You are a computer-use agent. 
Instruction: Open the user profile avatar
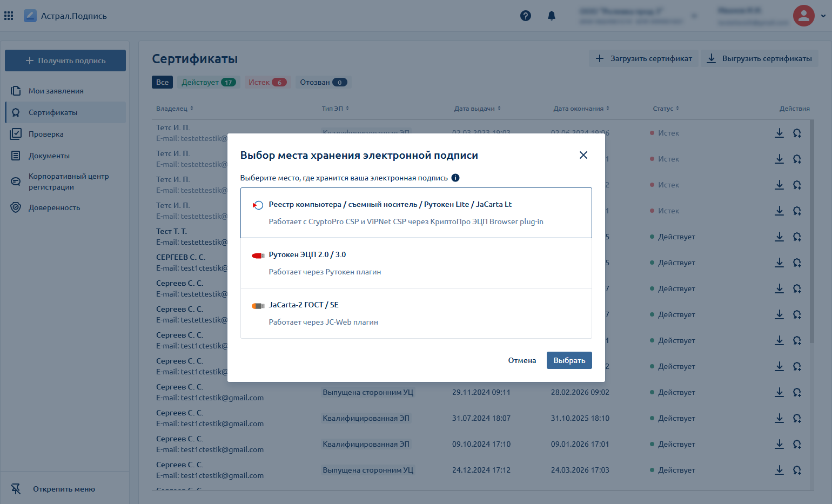(x=803, y=16)
